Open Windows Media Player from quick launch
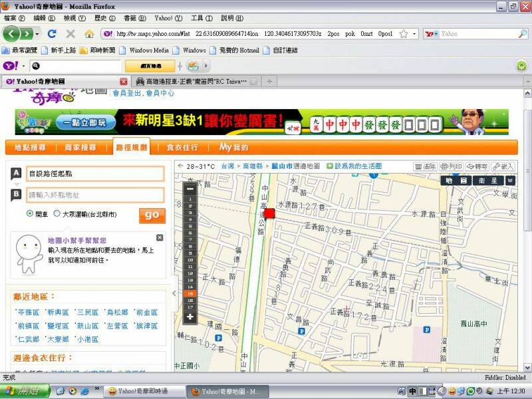 click(x=72, y=391)
